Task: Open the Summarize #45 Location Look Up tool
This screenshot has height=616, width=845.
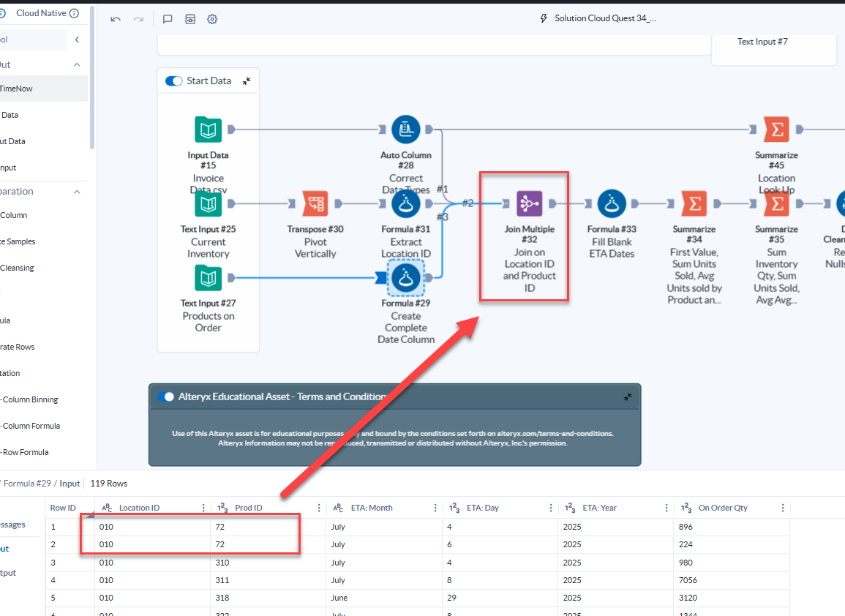Action: coord(776,129)
